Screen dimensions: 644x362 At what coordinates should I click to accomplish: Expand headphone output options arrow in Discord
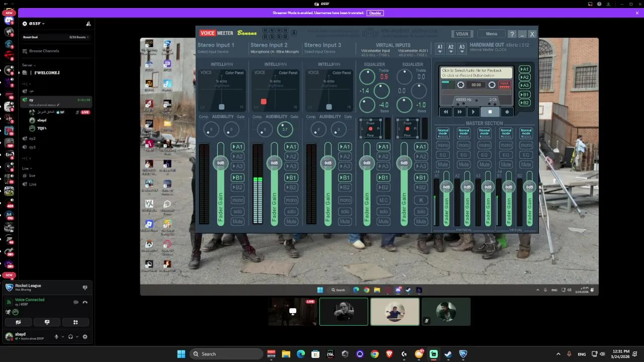point(76,337)
